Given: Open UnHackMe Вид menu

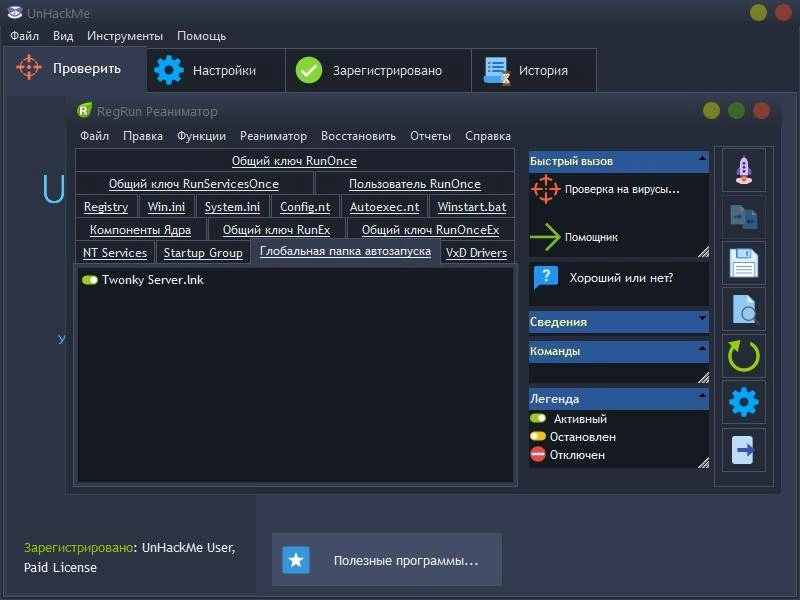Looking at the screenshot, I should (63, 36).
